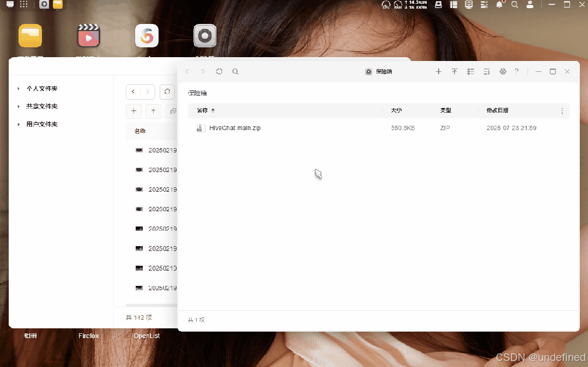Image resolution: width=588 pixels, height=367 pixels.
Task: Sort by 类型 column header
Action: pos(446,110)
